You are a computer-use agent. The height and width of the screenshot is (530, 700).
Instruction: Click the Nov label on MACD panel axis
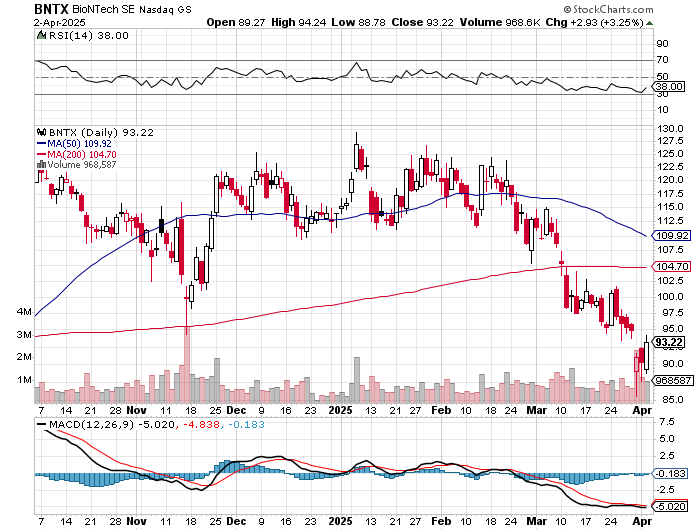pyautogui.click(x=136, y=521)
